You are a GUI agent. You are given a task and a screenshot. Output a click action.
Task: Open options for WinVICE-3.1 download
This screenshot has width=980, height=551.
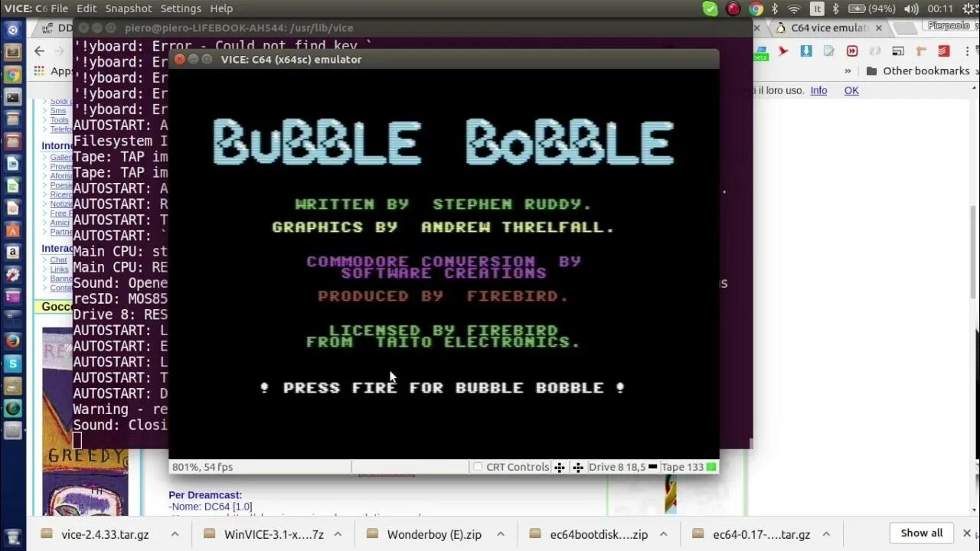click(338, 534)
